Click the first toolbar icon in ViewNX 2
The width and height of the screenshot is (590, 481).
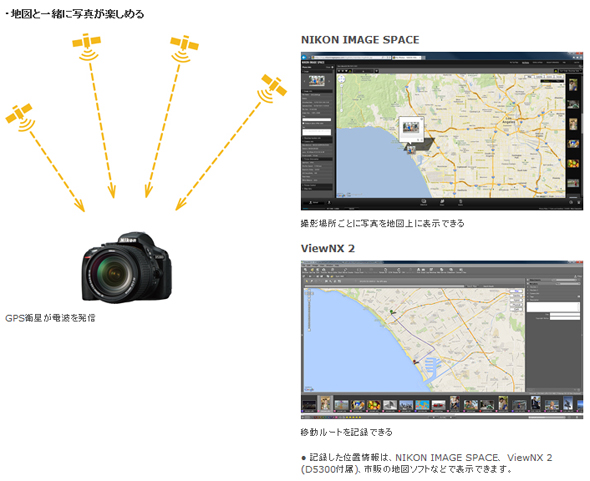306,270
